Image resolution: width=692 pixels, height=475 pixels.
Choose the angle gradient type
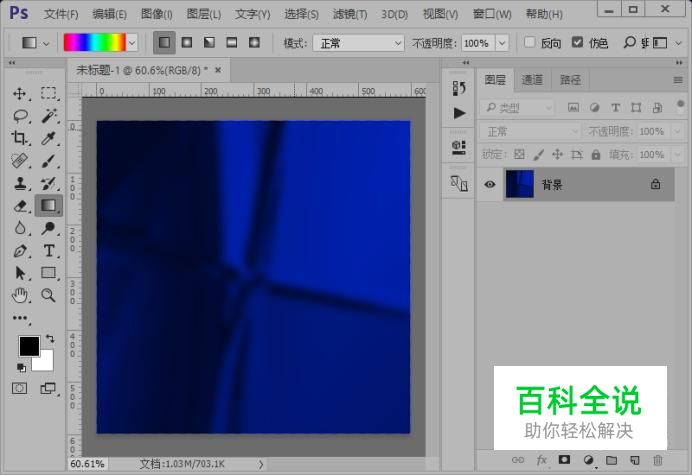[x=209, y=42]
